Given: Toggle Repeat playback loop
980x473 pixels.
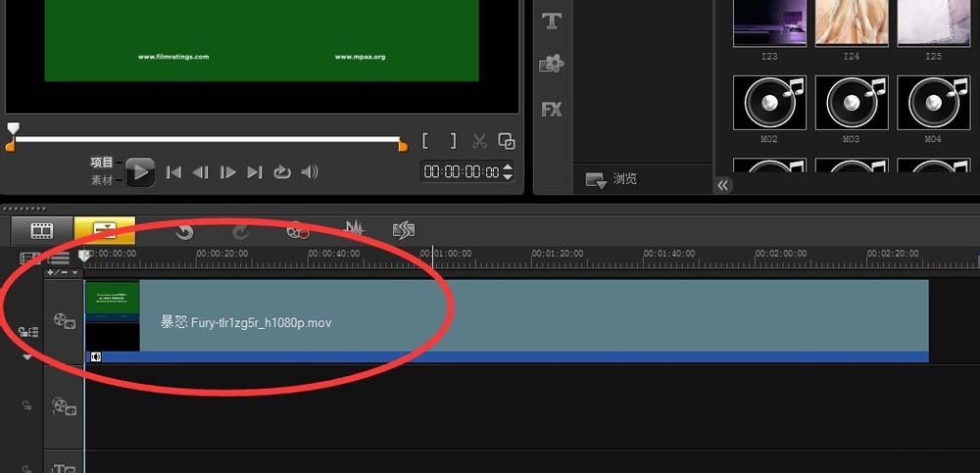Looking at the screenshot, I should tap(282, 171).
